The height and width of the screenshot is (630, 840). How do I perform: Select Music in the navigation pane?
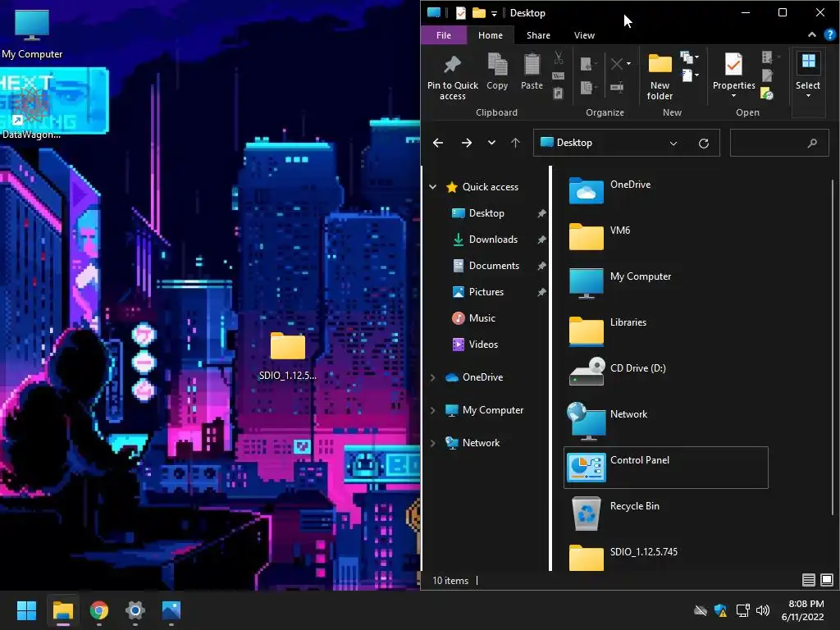pos(482,318)
